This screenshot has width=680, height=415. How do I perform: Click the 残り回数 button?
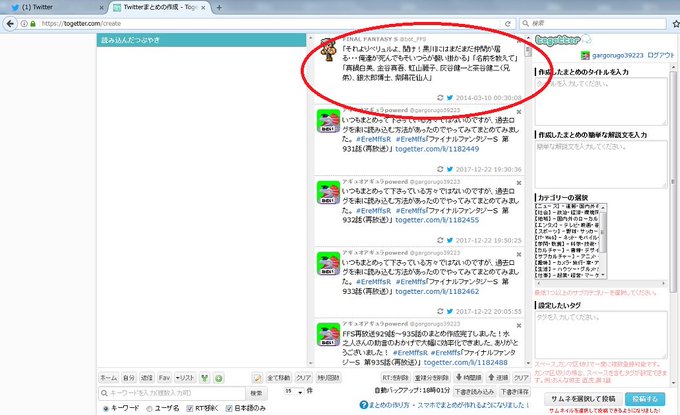tap(328, 378)
